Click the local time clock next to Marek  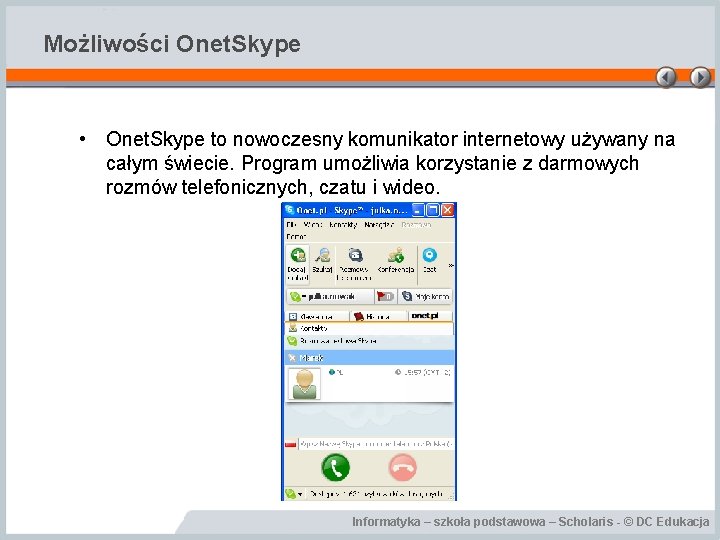click(x=423, y=372)
